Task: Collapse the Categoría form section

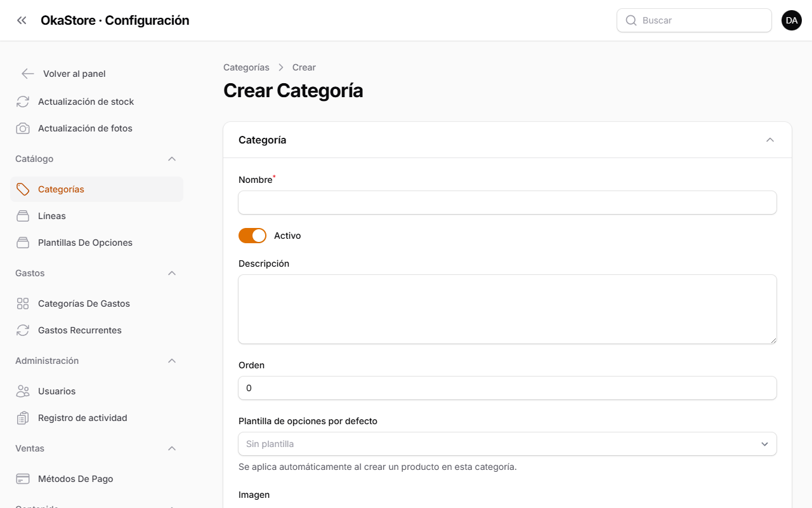Action: [x=770, y=140]
